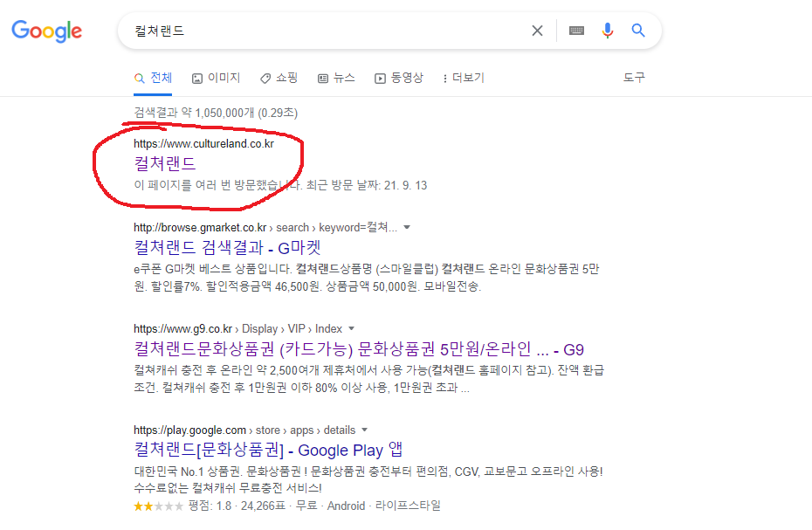Viewport: 812px width, 530px height.
Task: Click the rating stars of Google Play result
Action: pyautogui.click(x=158, y=506)
